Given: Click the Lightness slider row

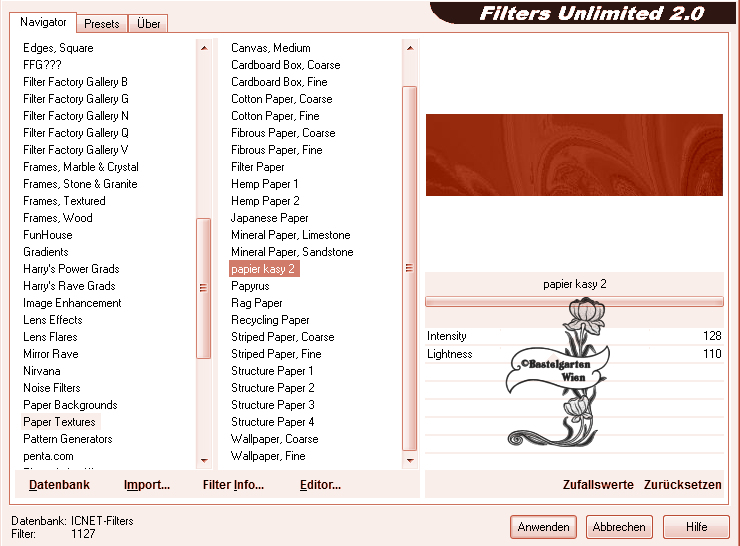Looking at the screenshot, I should pos(574,353).
